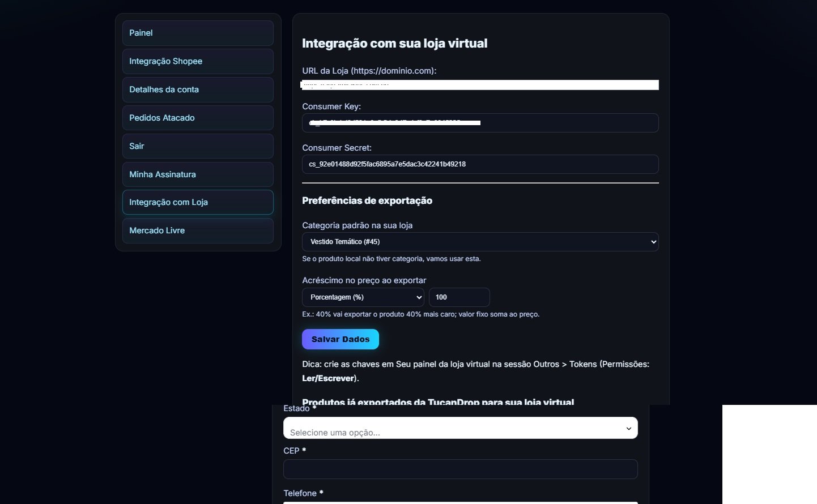
Task: Select Integração com Loja menu item
Action: click(x=197, y=202)
